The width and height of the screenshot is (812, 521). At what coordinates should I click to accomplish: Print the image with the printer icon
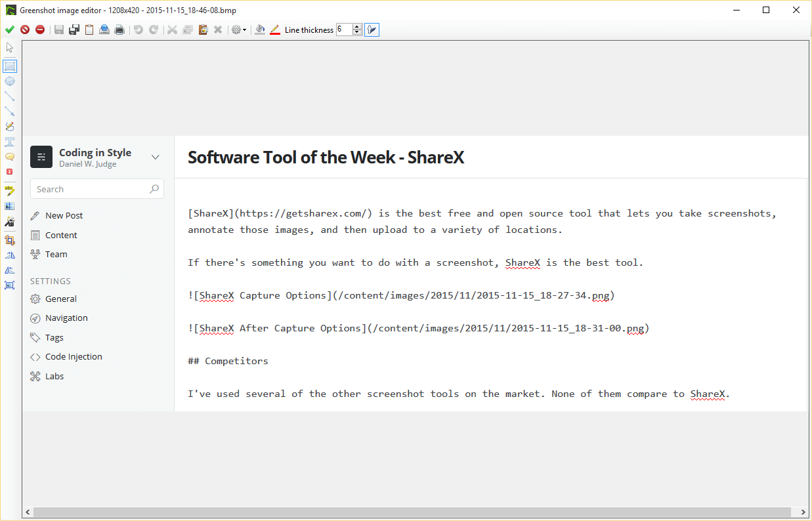tap(119, 30)
